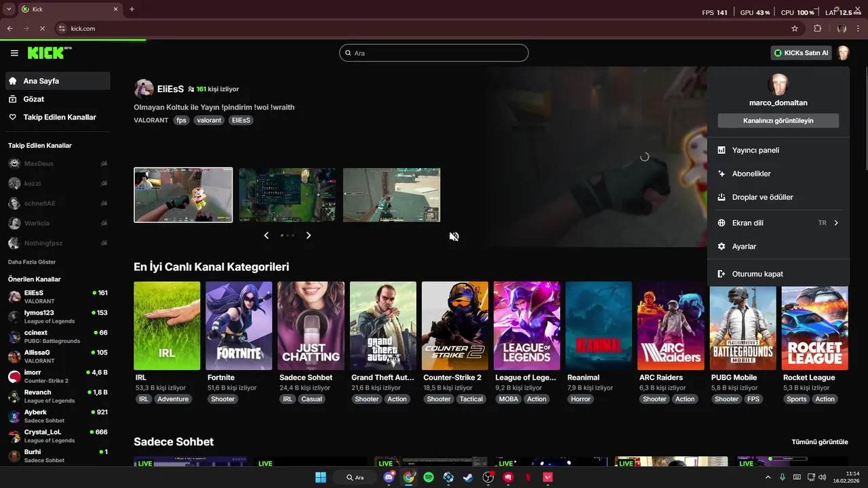Click KICKs Satın Al button
The image size is (868, 488).
click(x=801, y=53)
